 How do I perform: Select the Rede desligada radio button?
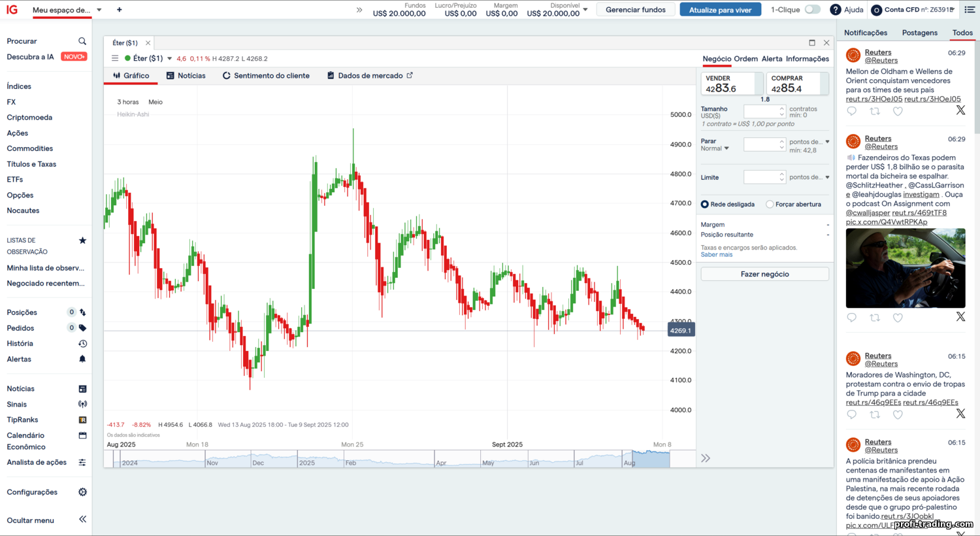(x=705, y=204)
